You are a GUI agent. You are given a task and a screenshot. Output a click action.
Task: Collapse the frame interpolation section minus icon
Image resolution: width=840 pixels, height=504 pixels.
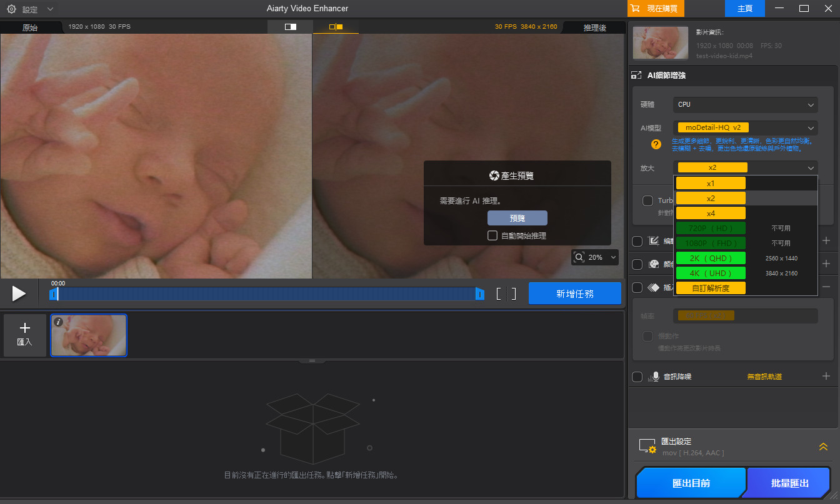(x=826, y=287)
